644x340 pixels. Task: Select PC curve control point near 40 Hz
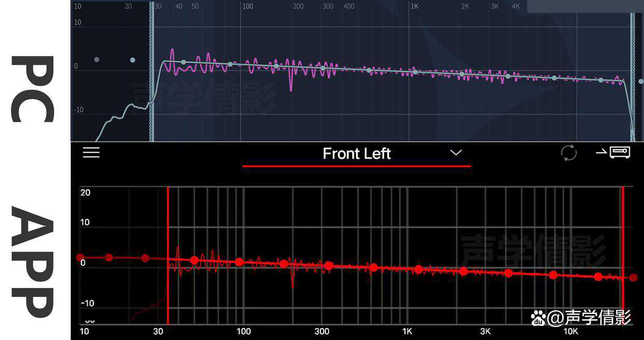tap(183, 62)
